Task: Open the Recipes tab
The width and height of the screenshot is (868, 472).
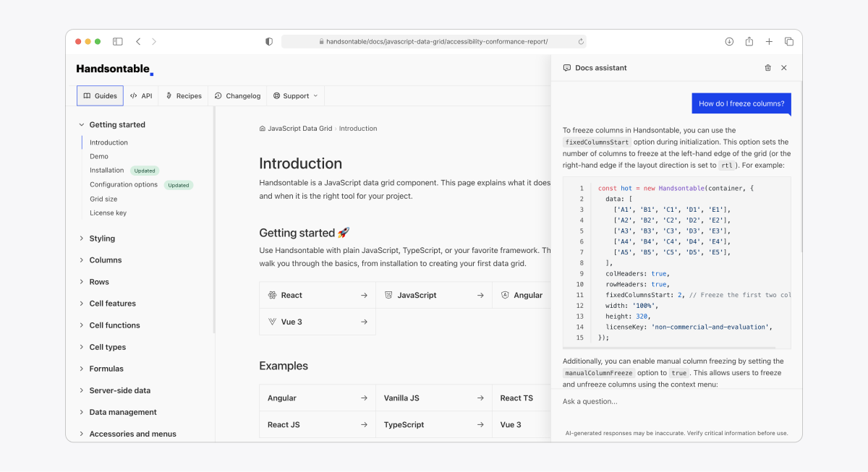Action: click(184, 95)
